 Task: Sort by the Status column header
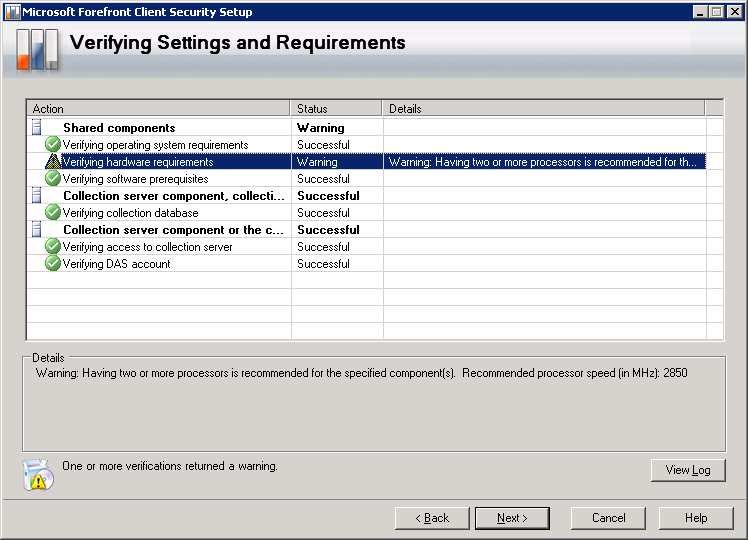click(x=336, y=108)
